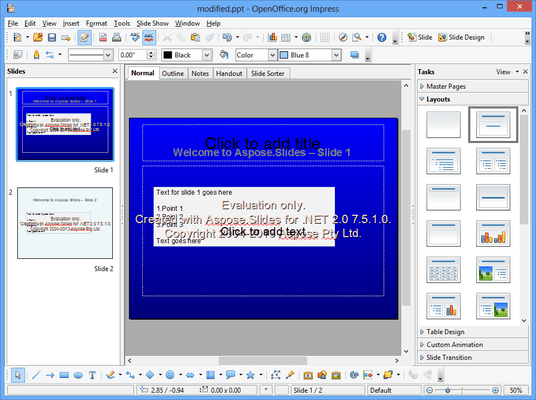Click the zoom out minus button
Viewport: 536px width, 400px height.
(430, 390)
